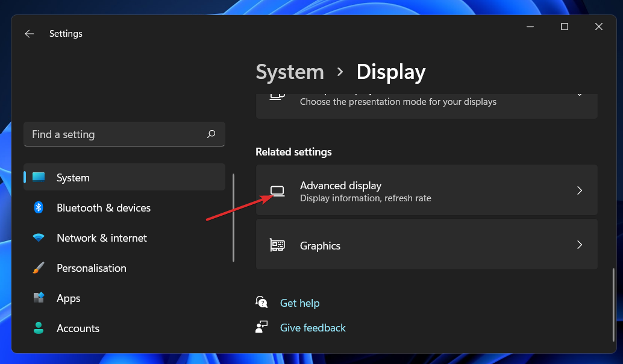
Task: Click the Give feedback person icon
Action: (x=261, y=327)
